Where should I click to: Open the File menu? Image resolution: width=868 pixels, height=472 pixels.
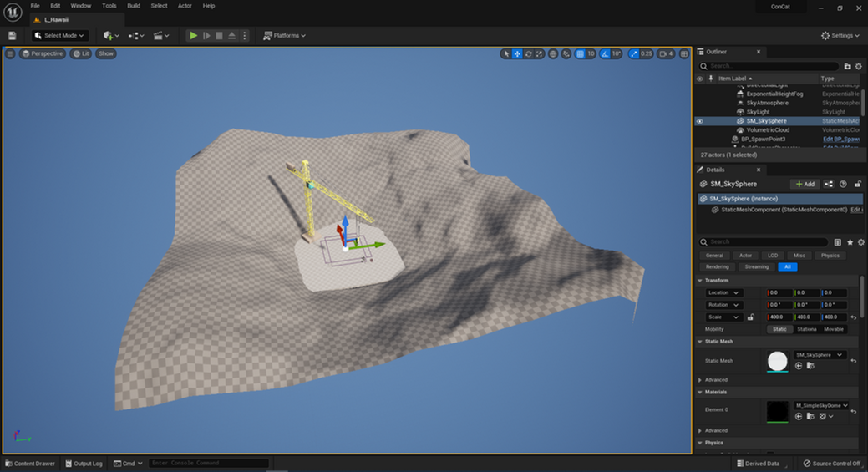(35, 6)
